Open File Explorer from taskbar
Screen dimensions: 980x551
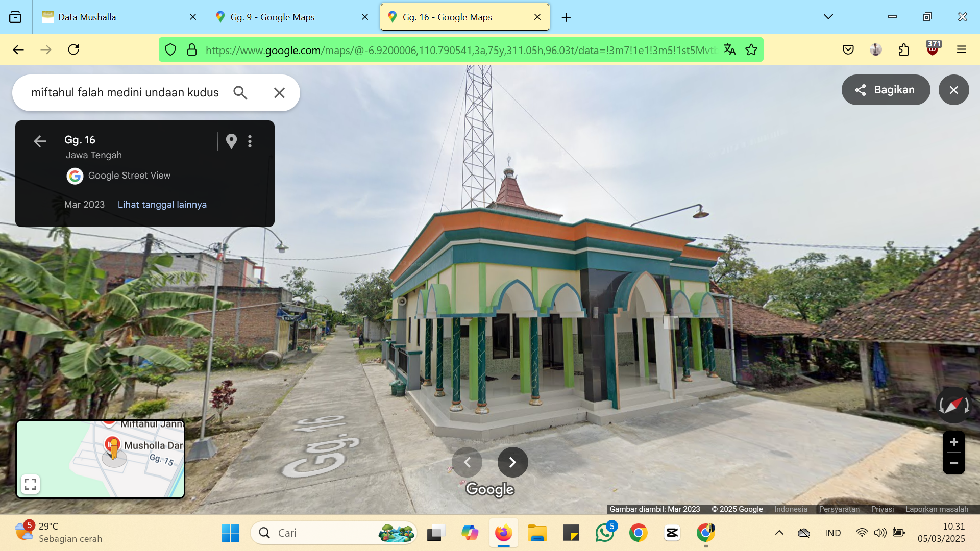click(537, 533)
